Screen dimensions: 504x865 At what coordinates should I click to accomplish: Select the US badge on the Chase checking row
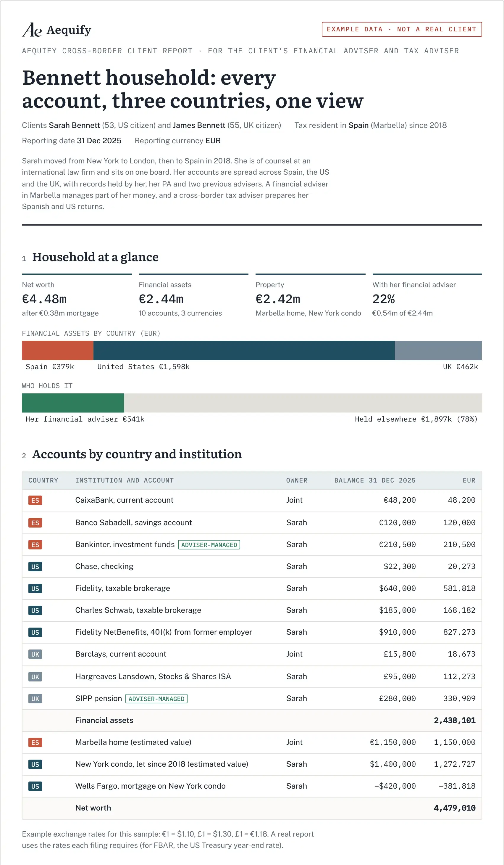click(35, 567)
